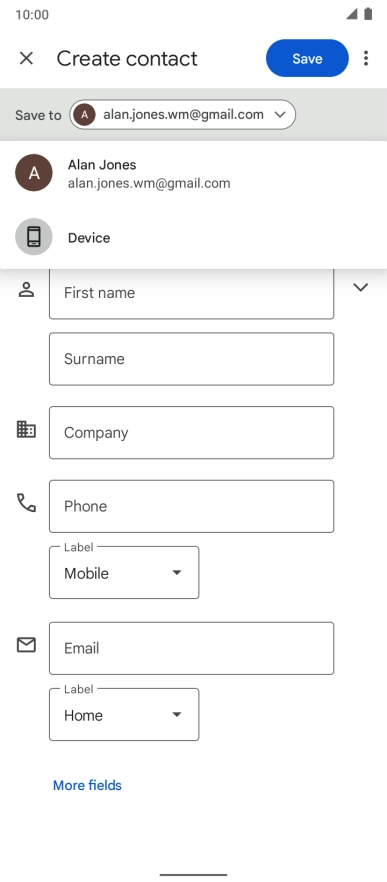Select Alan Jones account option
The image size is (387, 882).
(x=194, y=173)
